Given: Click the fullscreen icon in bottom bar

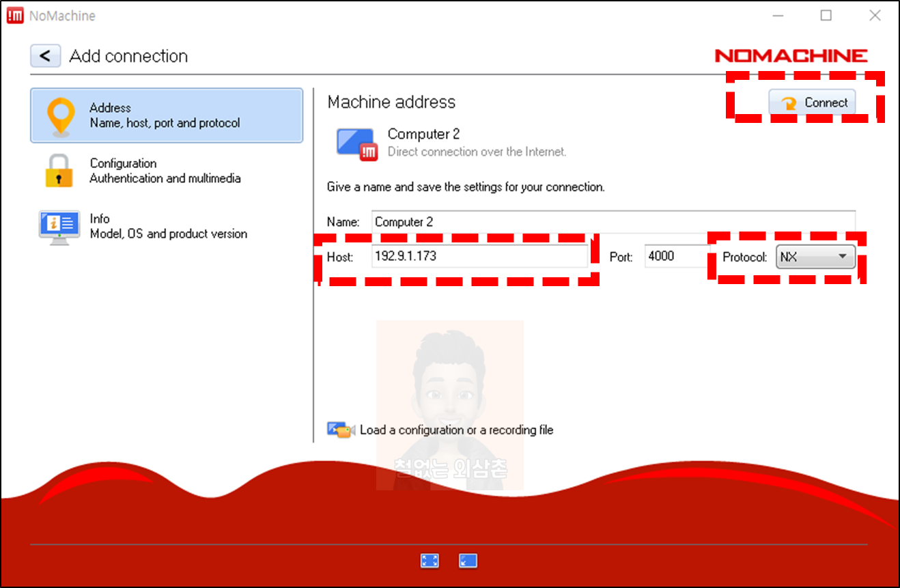Looking at the screenshot, I should point(430,561).
